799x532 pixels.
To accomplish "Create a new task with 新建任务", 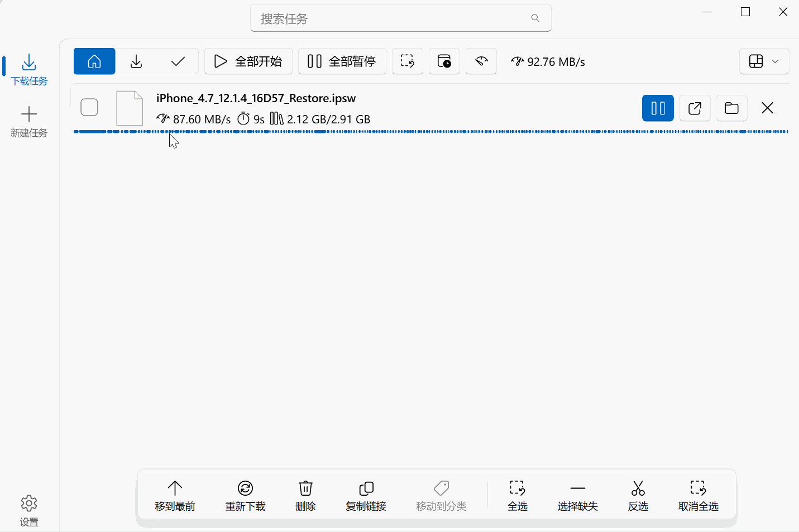I will [29, 122].
